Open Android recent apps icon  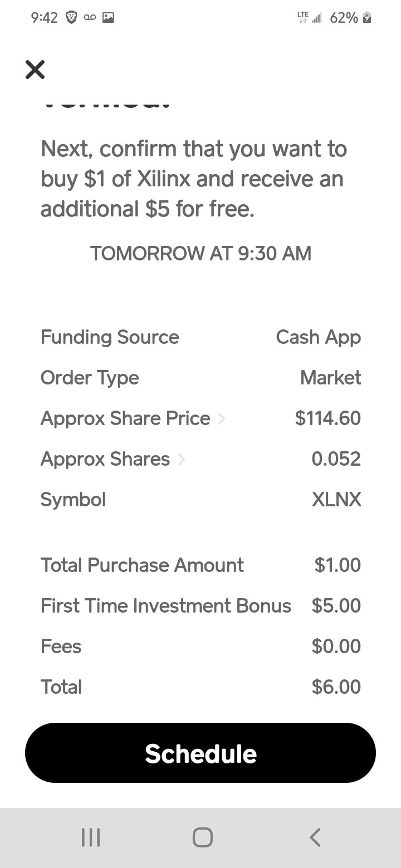pyautogui.click(x=91, y=837)
